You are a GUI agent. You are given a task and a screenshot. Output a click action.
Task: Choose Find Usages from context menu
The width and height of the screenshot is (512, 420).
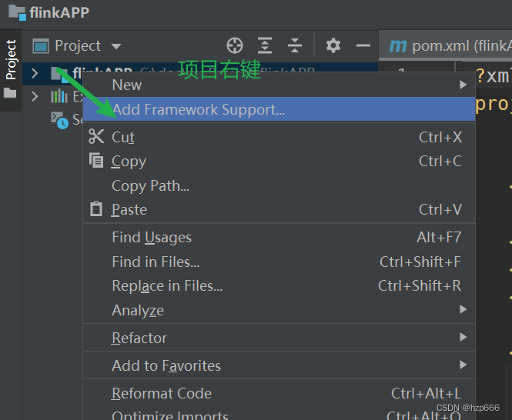click(152, 238)
